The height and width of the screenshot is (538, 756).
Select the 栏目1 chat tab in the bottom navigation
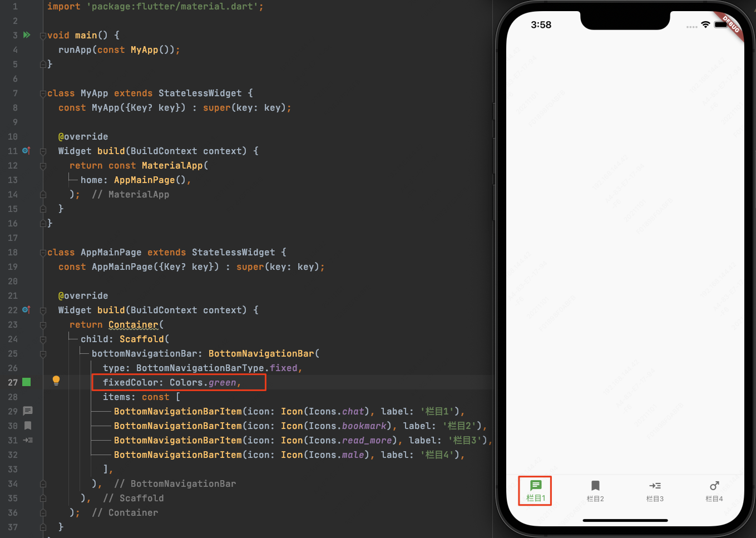536,491
